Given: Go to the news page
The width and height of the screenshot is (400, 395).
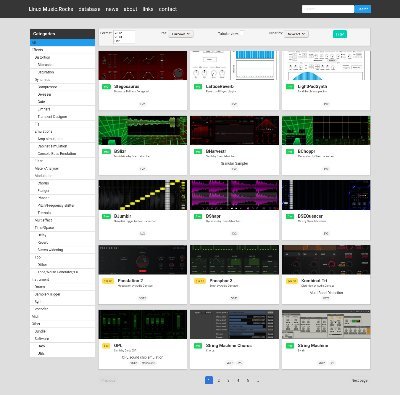Looking at the screenshot, I should point(112,9).
